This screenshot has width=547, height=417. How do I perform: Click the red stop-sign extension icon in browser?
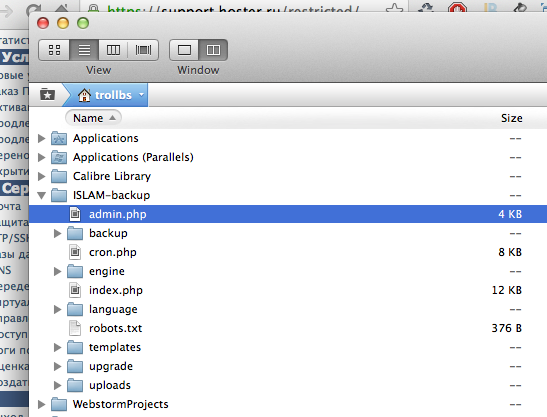coord(457,8)
